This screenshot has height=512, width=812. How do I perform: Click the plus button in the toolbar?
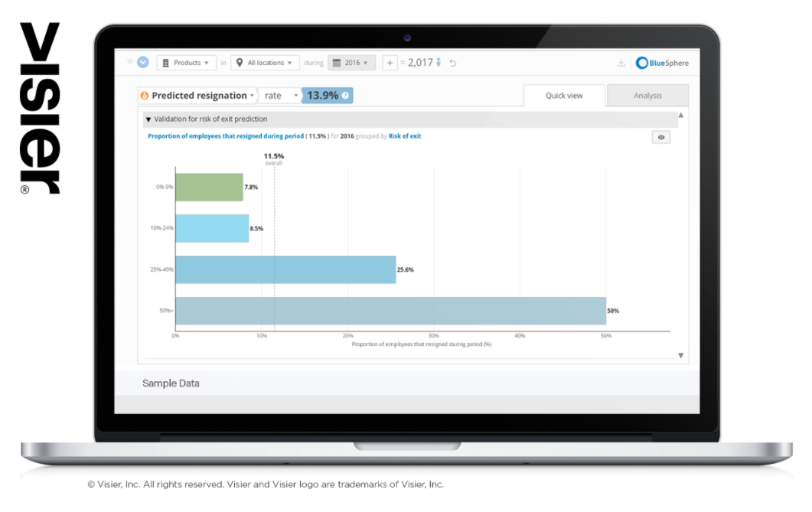coord(389,62)
